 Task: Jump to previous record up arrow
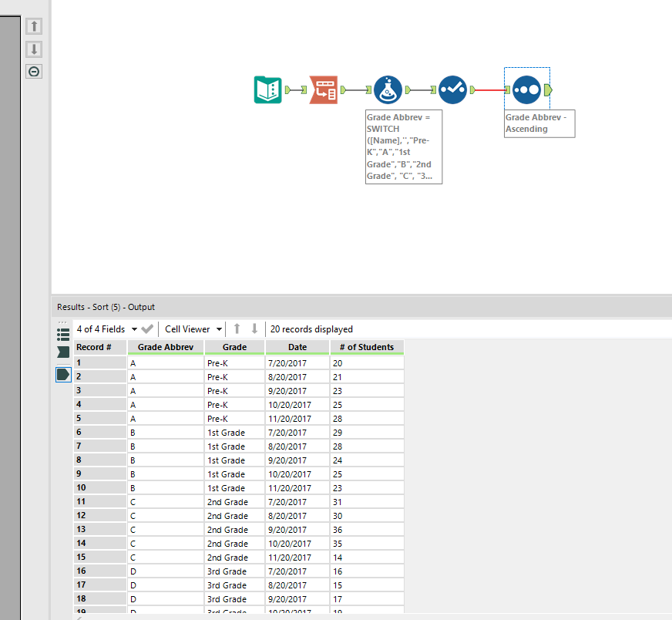(x=237, y=329)
